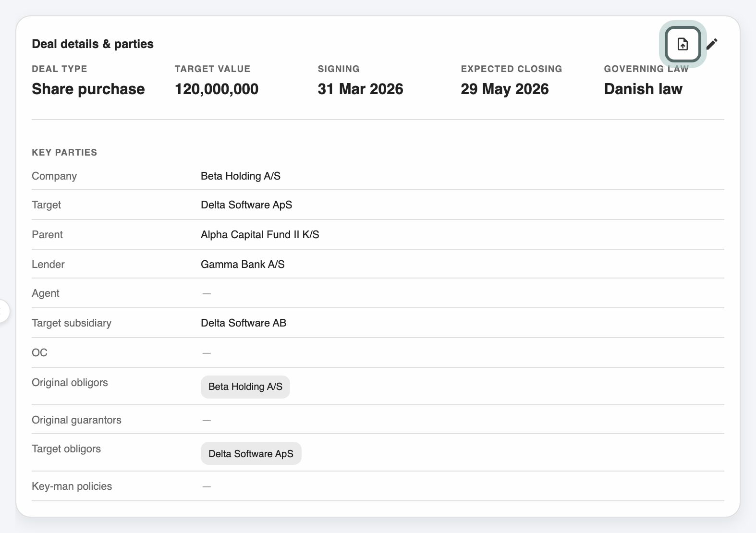
Task: Click the "KEY PARTIES" section label
Action: 64,153
